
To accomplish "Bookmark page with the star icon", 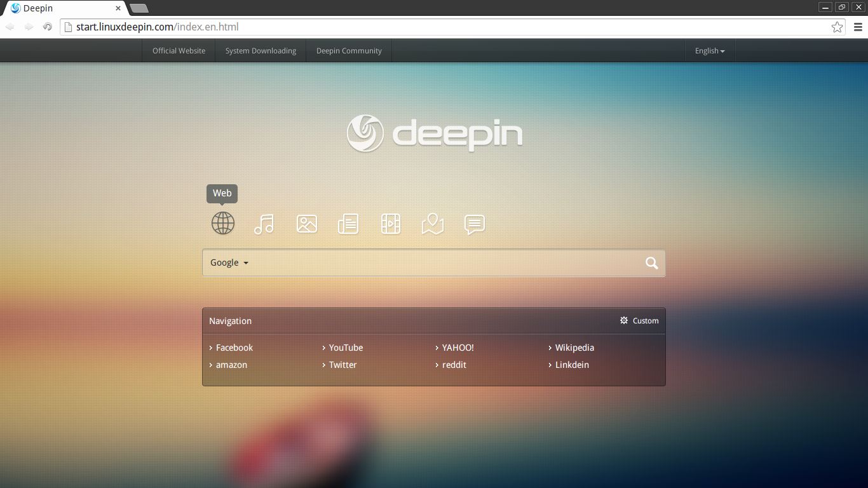I will (x=837, y=27).
